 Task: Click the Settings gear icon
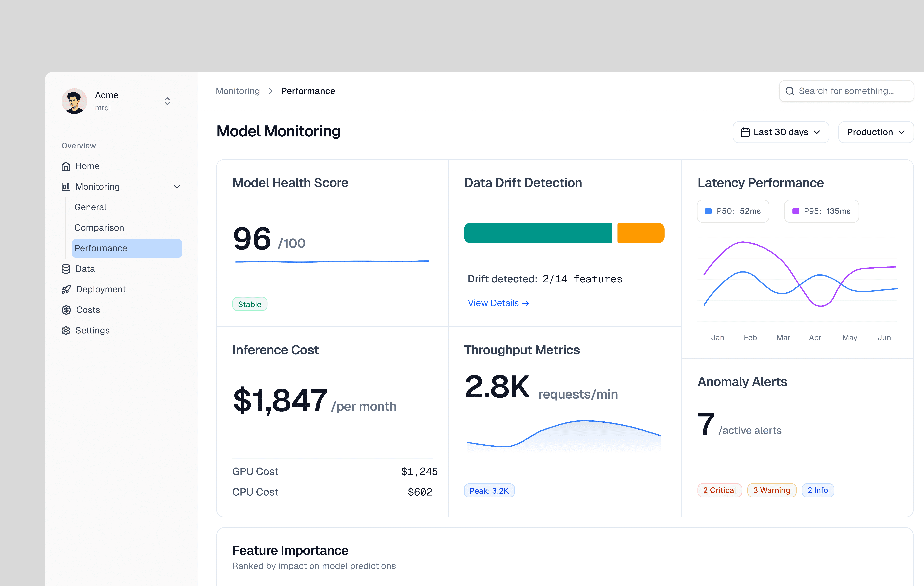(66, 330)
